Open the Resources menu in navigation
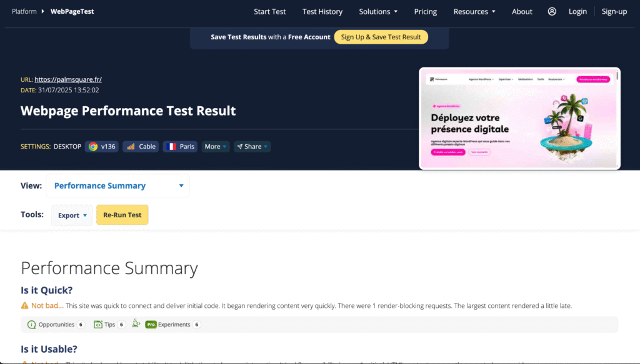This screenshot has height=364, width=640. (474, 11)
